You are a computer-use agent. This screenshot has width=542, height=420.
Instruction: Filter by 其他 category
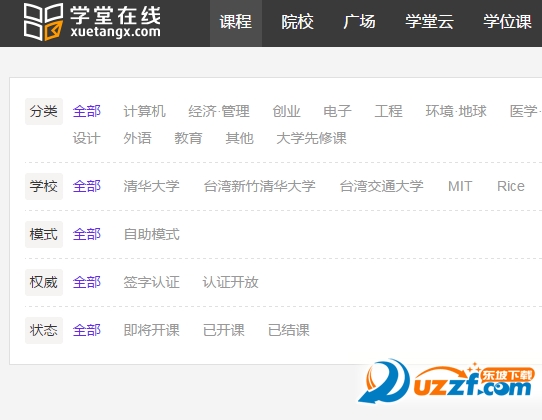pos(240,138)
